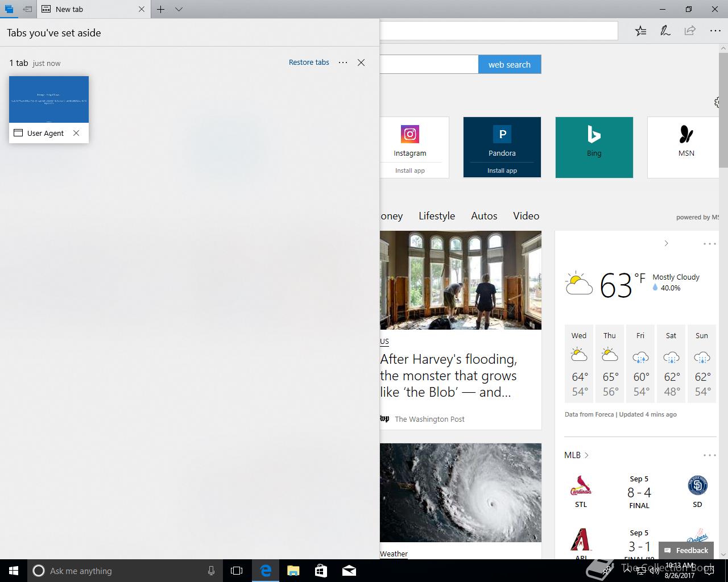Viewport: 728px width, 582px height.
Task: Click the 63°F current temperature
Action: coord(623,284)
